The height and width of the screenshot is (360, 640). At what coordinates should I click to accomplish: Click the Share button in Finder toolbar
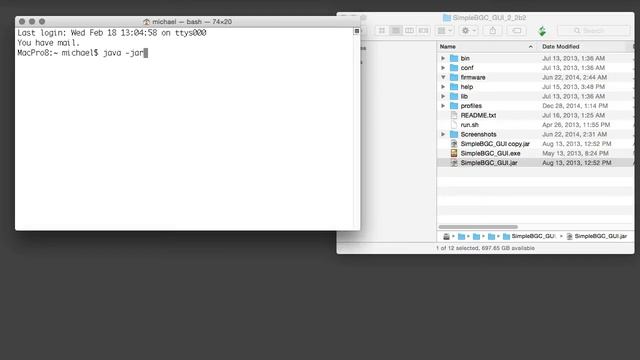click(x=493, y=31)
